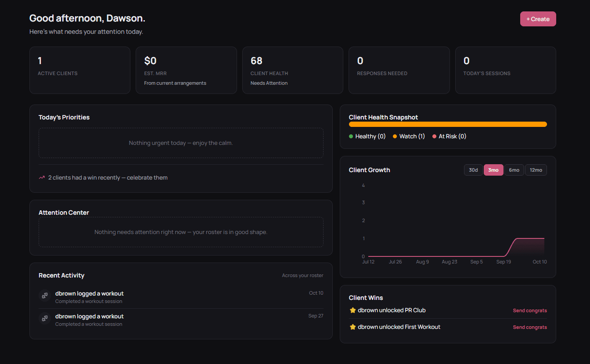590x364 pixels.
Task: Click 'dbrown unlocked PR Club' text
Action: 392,310
